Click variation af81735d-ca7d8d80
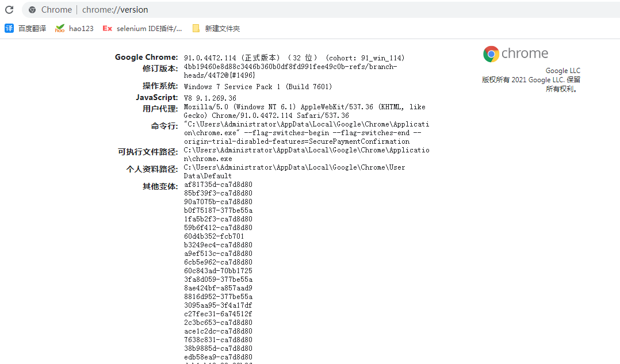The width and height of the screenshot is (620, 364). [x=218, y=185]
